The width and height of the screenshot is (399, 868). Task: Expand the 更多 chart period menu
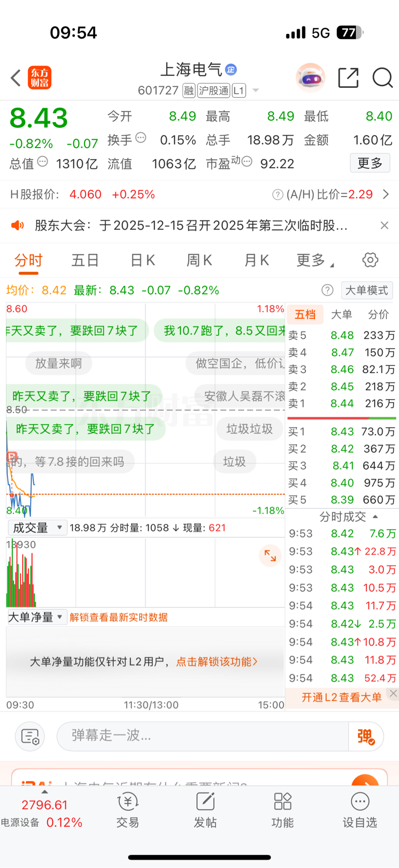tap(315, 260)
